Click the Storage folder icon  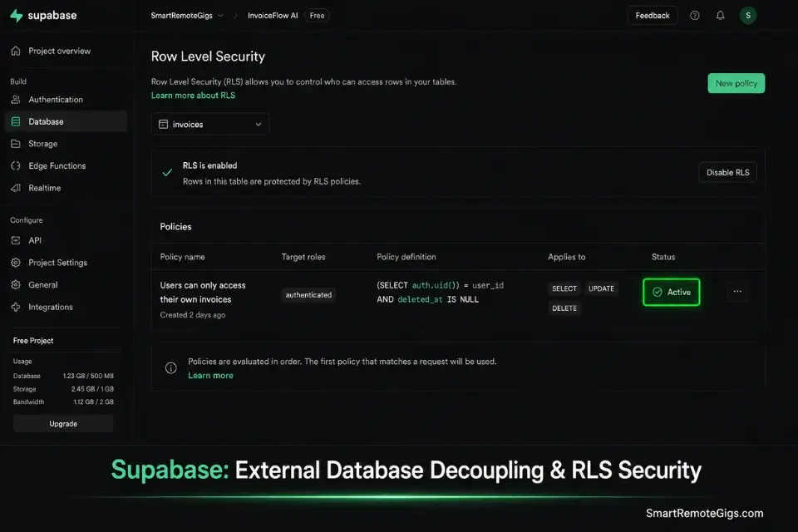16,144
